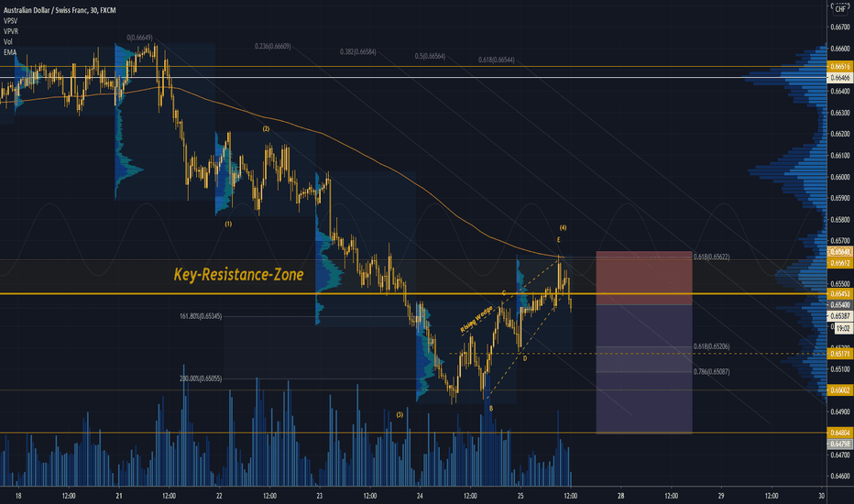Viewport: 854px width, 504px height.
Task: Select the VPVR indicator label
Action: click(x=11, y=31)
